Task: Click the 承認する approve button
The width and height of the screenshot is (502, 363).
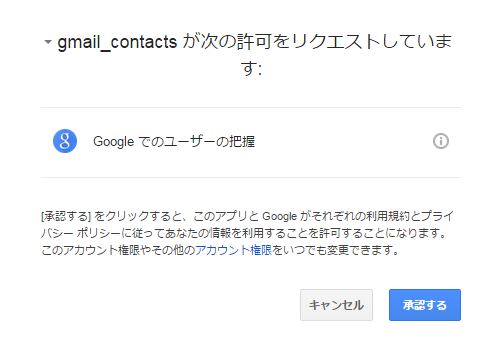Action: point(425,305)
